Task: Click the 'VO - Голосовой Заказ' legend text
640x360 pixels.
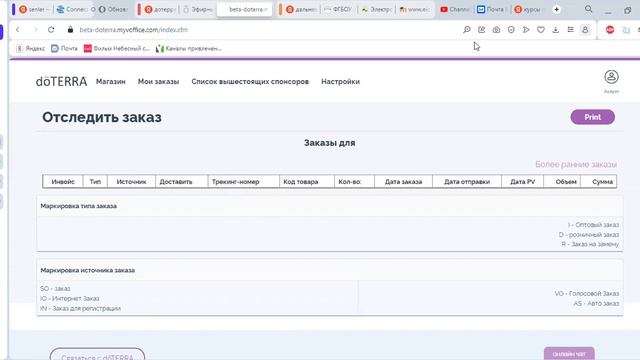Action: (x=587, y=293)
